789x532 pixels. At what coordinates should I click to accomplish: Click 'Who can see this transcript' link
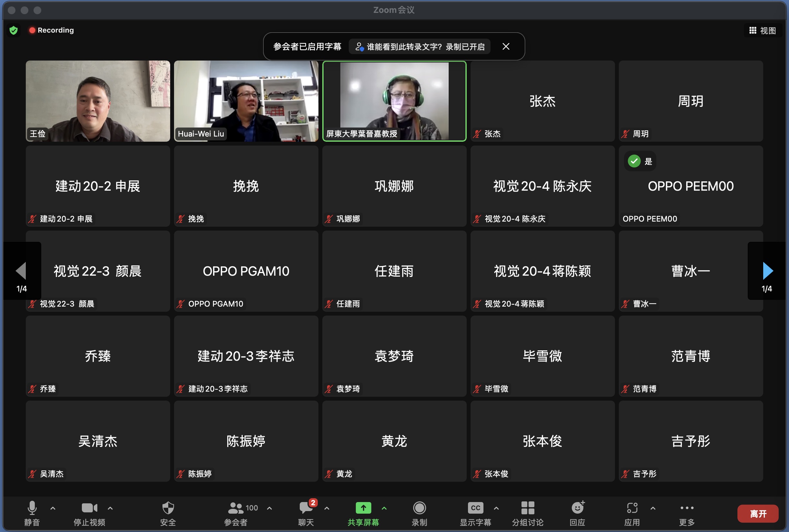point(420,47)
